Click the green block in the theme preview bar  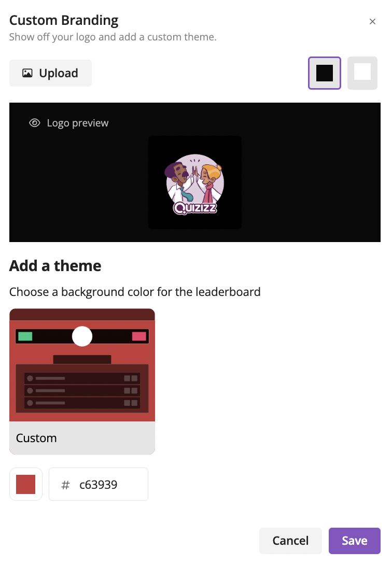point(25,336)
